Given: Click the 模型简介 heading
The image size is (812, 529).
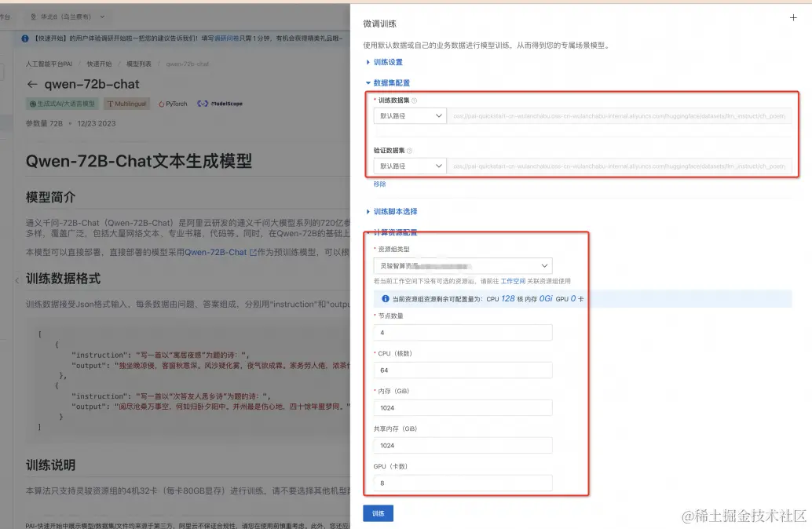Looking at the screenshot, I should point(51,197).
